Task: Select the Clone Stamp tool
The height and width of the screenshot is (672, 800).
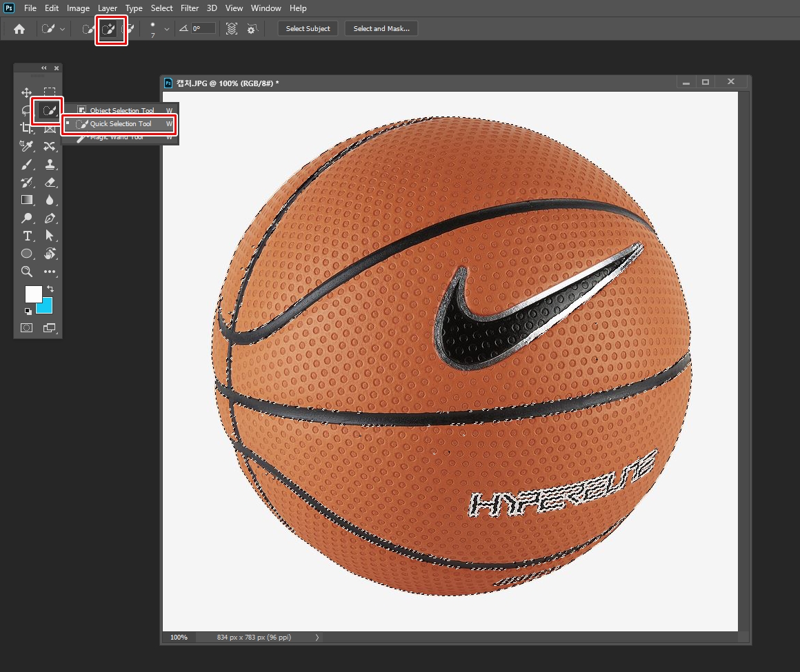Action: click(50, 164)
